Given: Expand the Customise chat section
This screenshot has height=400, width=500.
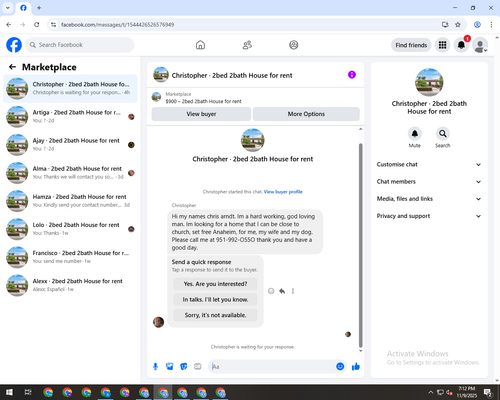Looking at the screenshot, I should tap(429, 164).
